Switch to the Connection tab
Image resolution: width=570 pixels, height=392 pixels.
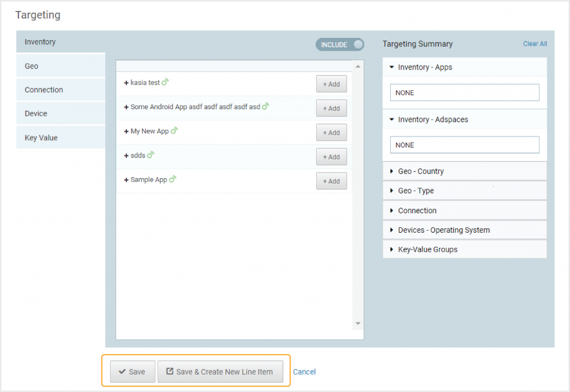(61, 90)
